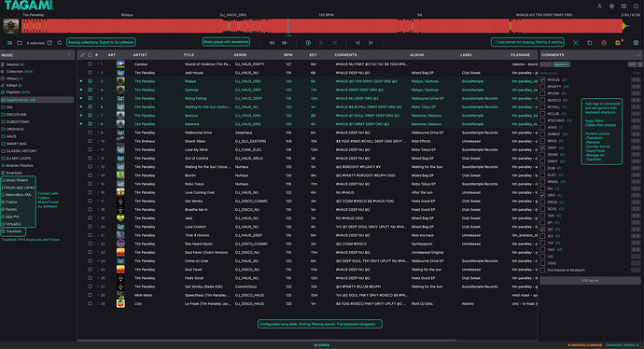The height and width of the screenshot is (349, 644).
Task: Click the skip-backward icon in player
Action: click(357, 43)
